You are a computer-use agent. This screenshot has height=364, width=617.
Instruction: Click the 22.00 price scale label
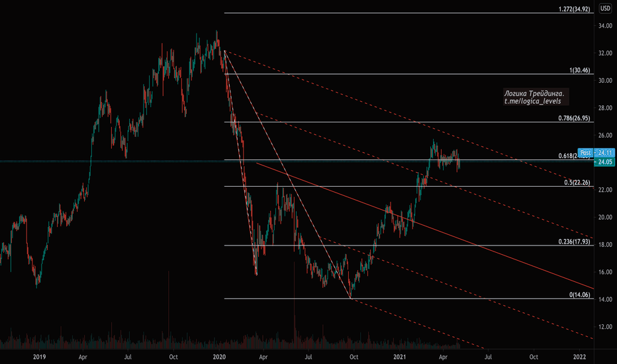(x=605, y=190)
